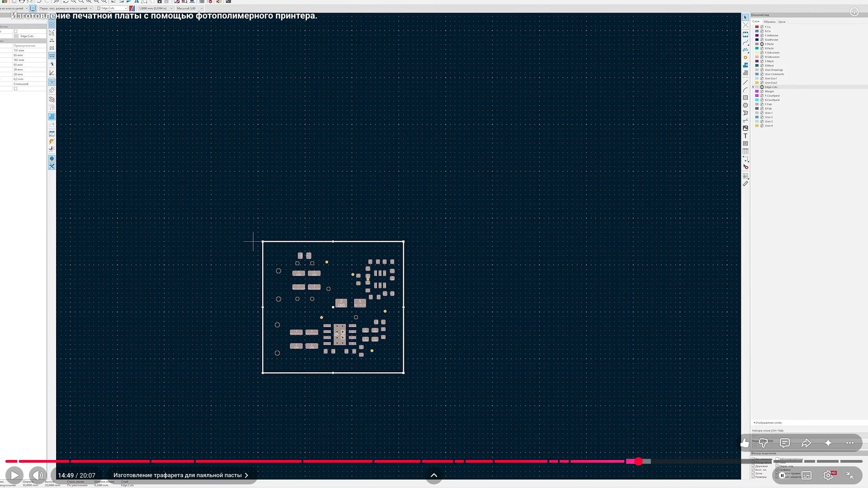Image resolution: width=868 pixels, height=488 pixels.
Task: Select the draw circle tool
Action: pos(745,105)
